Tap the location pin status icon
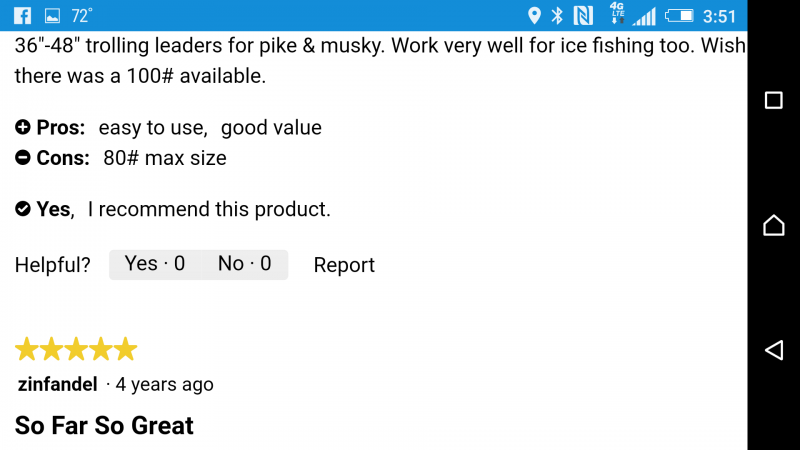This screenshot has height=450, width=800. pyautogui.click(x=534, y=15)
